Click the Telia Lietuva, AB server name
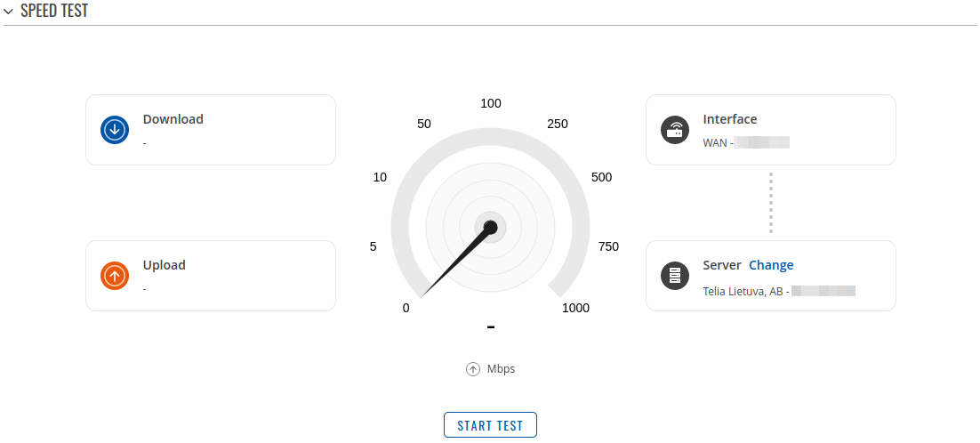Viewport: 980px width, 443px height. tap(743, 291)
